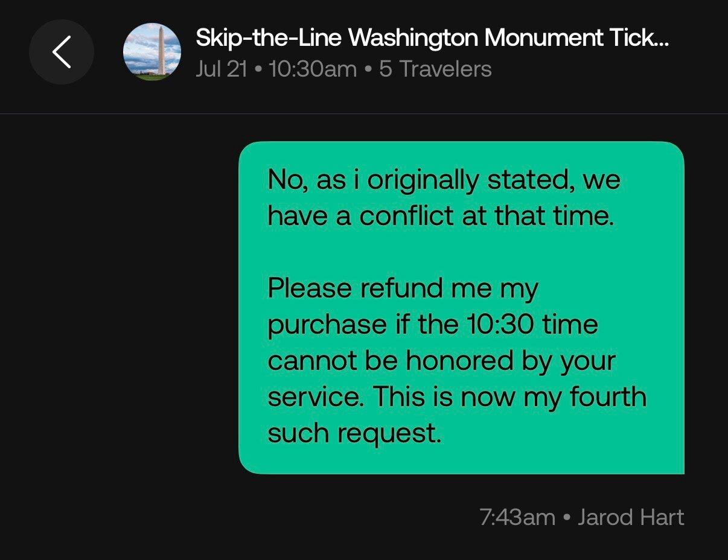Image resolution: width=728 pixels, height=560 pixels.
Task: Tap the line "have a conflict at that time."
Action: pos(441,216)
